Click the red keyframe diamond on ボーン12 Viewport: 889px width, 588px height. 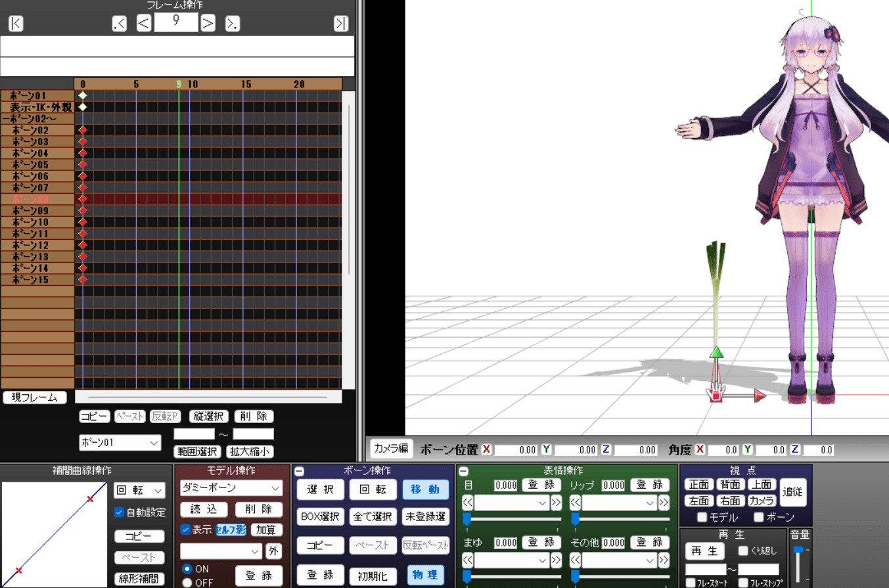tap(83, 245)
